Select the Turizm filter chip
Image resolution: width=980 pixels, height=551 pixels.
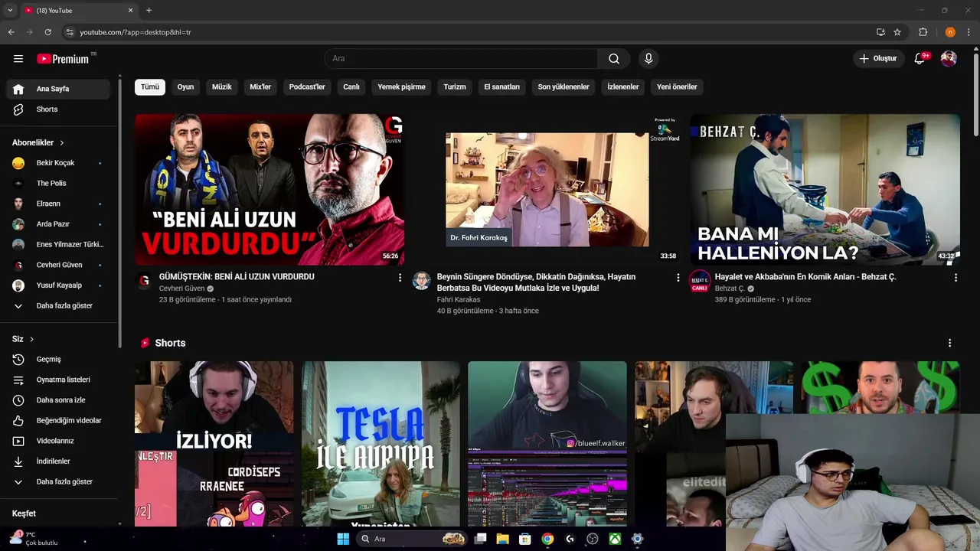click(x=455, y=87)
